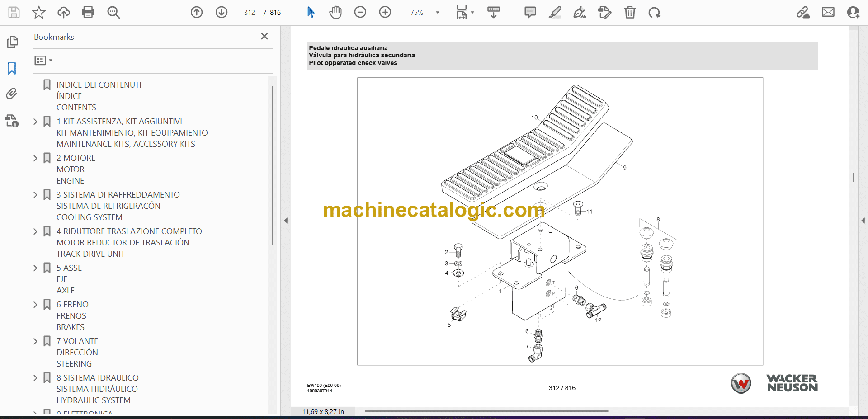
Task: Add a sticky note comment
Action: (530, 12)
